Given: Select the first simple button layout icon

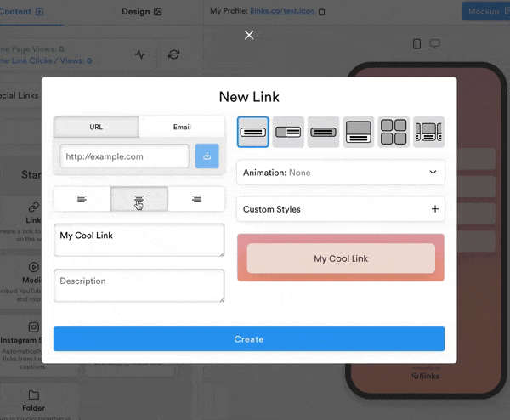Looking at the screenshot, I should 253,132.
